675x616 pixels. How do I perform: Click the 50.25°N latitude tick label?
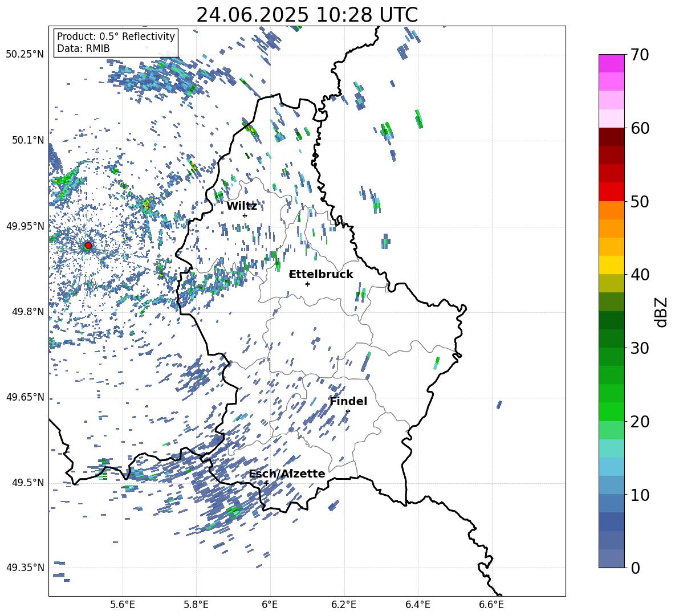click(x=25, y=55)
